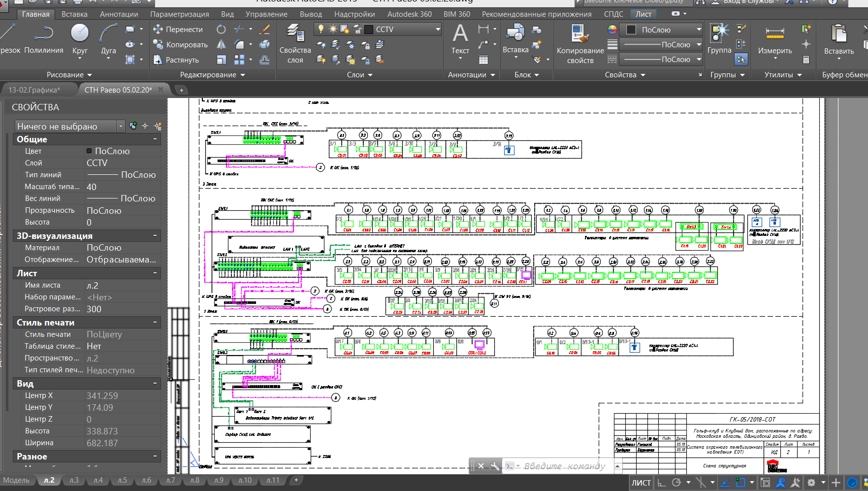Click the Копирование свойств match properties icon
Image resolution: width=868 pixels, height=491 pixels.
pos(580,43)
